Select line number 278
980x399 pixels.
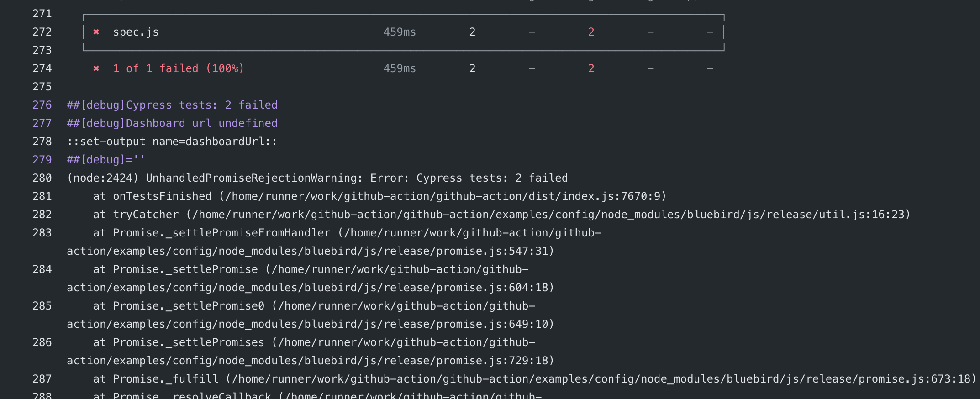point(42,142)
